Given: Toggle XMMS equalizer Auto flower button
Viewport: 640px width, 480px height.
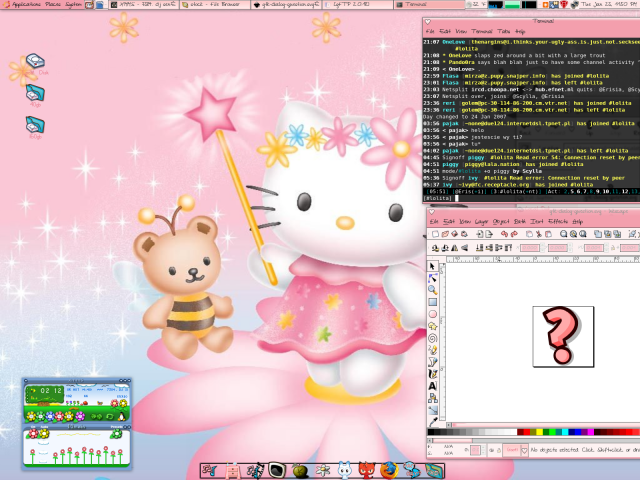Looking at the screenshot, I should (44, 433).
